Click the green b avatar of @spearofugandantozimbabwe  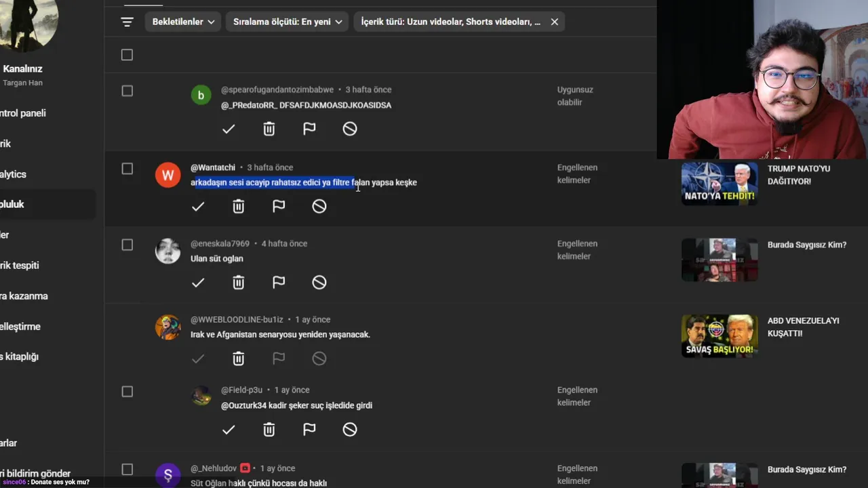click(201, 96)
